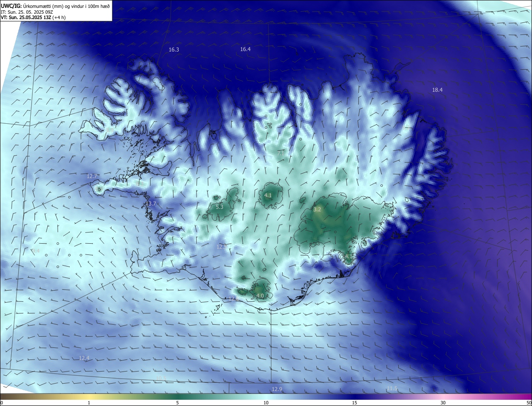The height and width of the screenshot is (406, 532).
Task: Click the VT: Sun. 25.05.2025 13Z line
Action: [33, 17]
